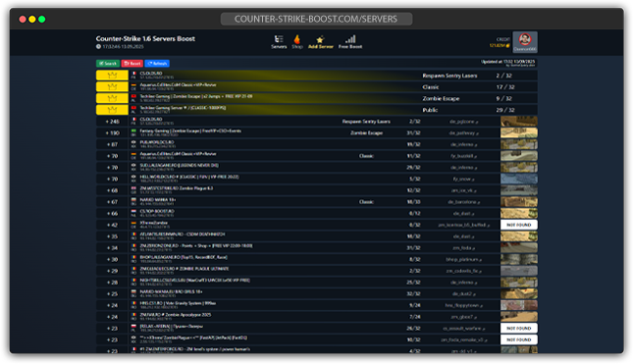
Task: Click the +30 boost count
Action: (x=112, y=259)
